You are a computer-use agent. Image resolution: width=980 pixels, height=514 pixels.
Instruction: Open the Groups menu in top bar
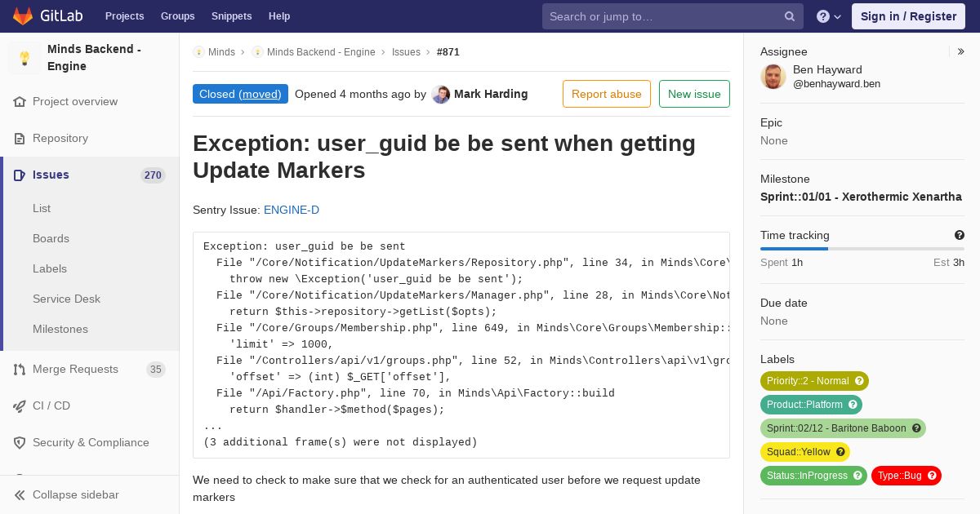pos(177,16)
